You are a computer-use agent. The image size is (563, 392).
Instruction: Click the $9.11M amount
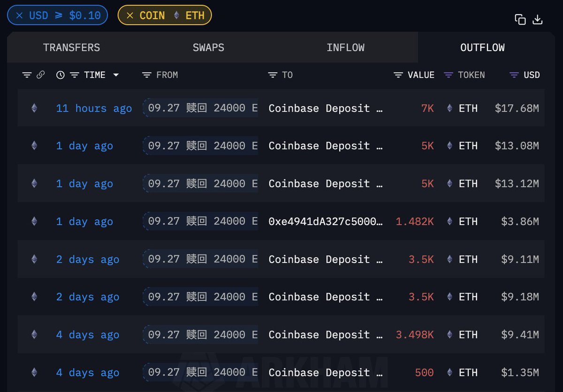[520, 259]
